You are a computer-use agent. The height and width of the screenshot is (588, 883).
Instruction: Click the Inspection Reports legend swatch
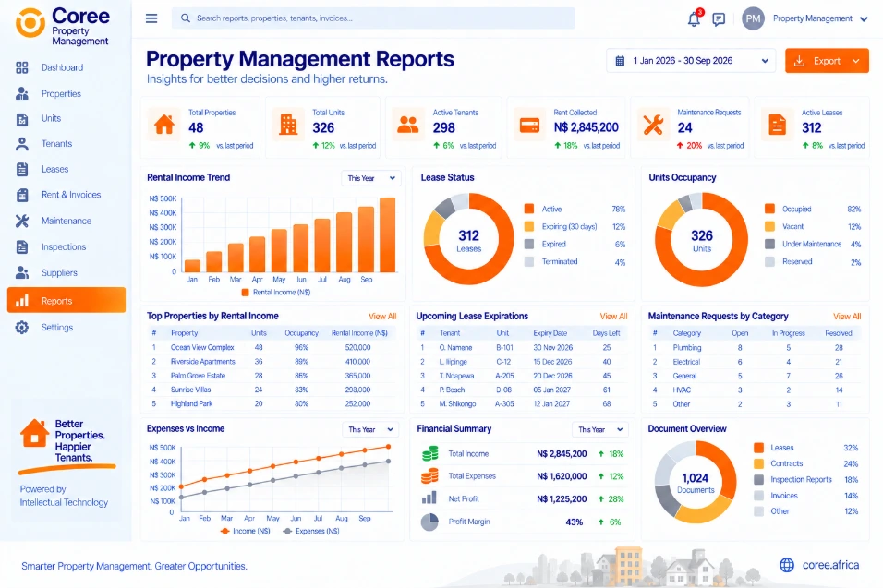[758, 479]
